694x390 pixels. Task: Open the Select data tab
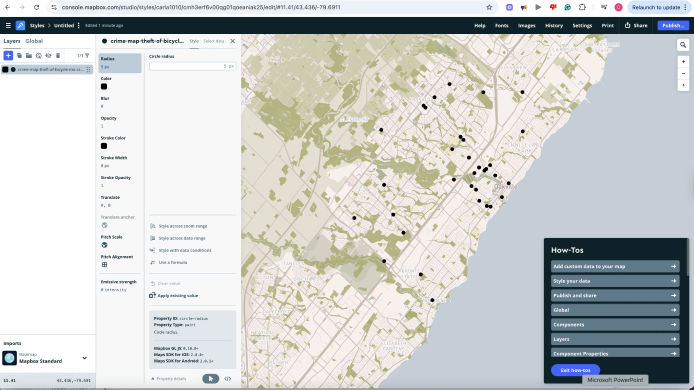[213, 41]
